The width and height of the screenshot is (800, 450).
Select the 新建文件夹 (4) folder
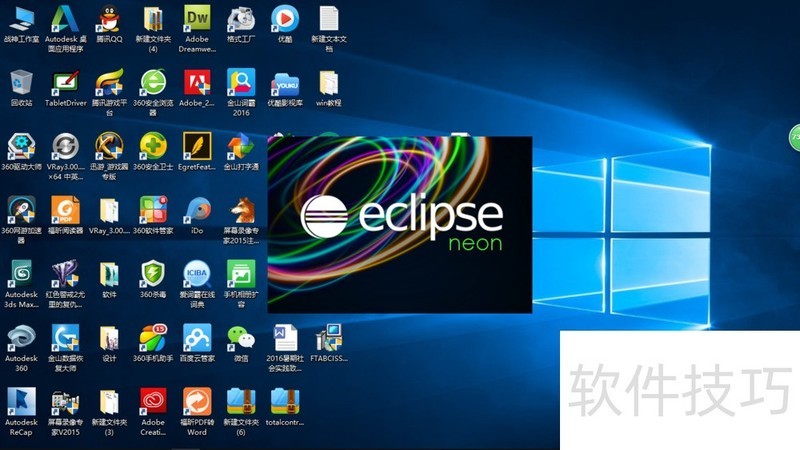pos(153,19)
